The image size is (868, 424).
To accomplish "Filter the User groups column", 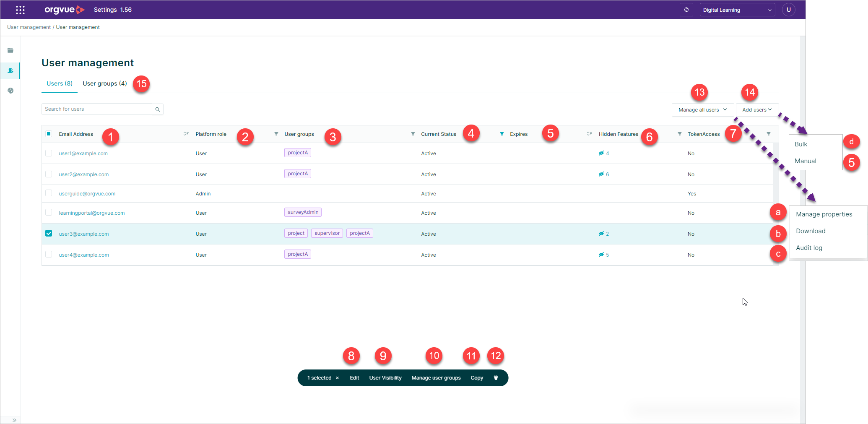I will click(413, 134).
